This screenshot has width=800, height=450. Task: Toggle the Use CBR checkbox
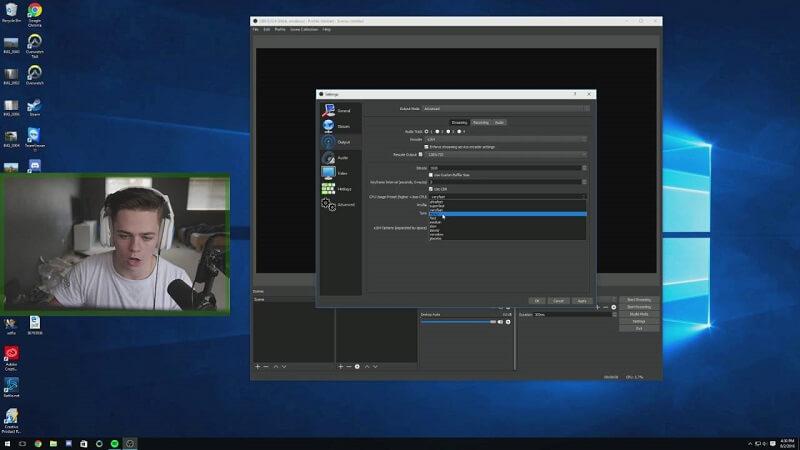(x=431, y=189)
